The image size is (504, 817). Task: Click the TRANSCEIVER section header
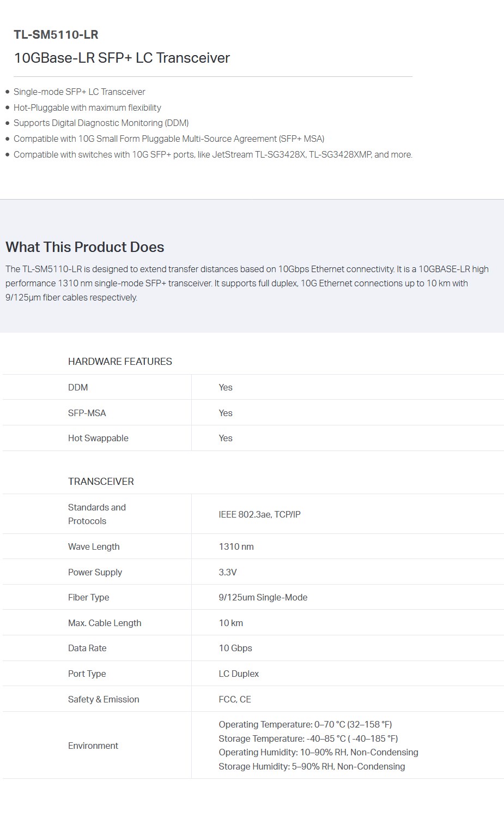(101, 482)
